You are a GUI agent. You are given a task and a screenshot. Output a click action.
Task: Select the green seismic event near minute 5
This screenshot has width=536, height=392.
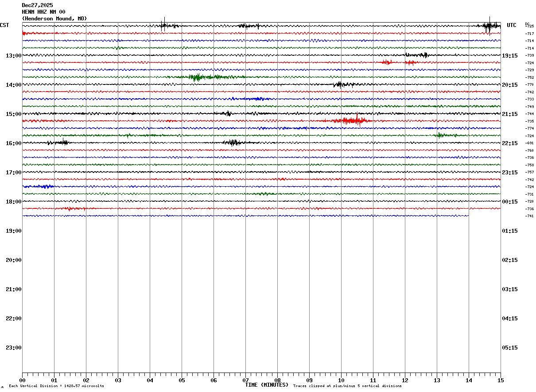[197, 77]
